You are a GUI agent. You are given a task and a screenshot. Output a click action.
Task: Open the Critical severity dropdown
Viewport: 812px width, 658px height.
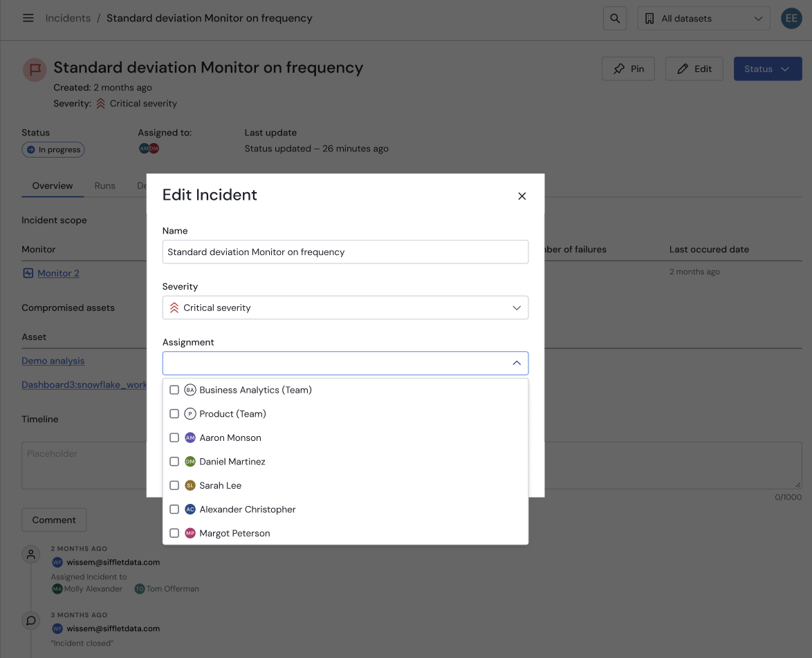click(345, 308)
